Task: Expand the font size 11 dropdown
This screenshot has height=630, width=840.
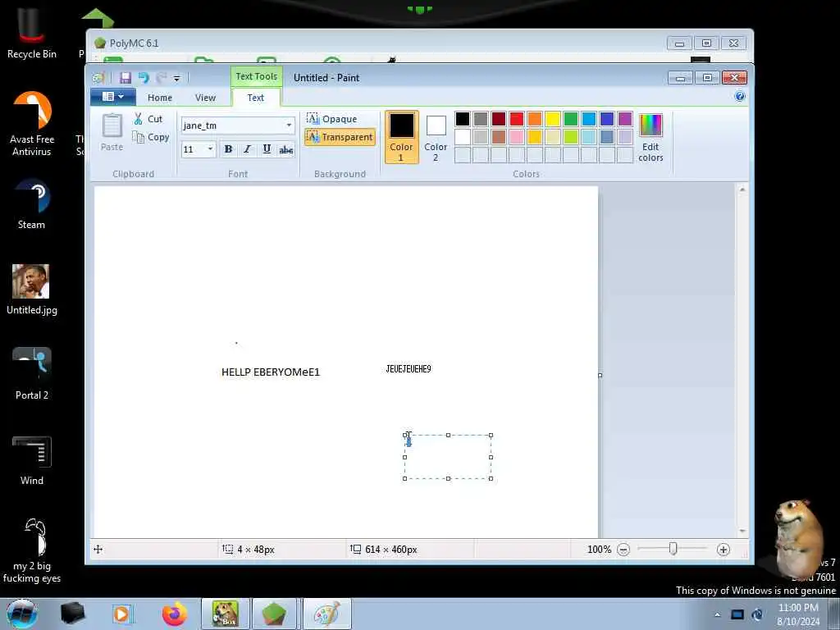Action: click(x=210, y=149)
